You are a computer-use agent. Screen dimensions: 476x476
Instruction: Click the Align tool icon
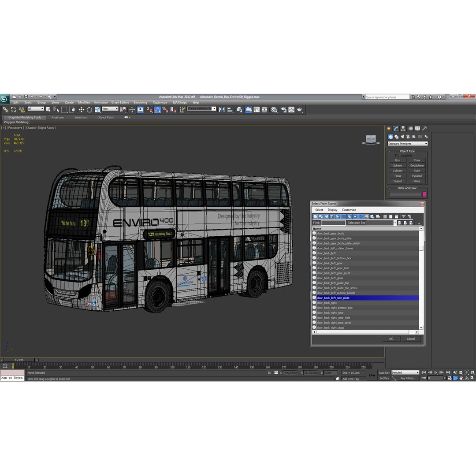230,110
